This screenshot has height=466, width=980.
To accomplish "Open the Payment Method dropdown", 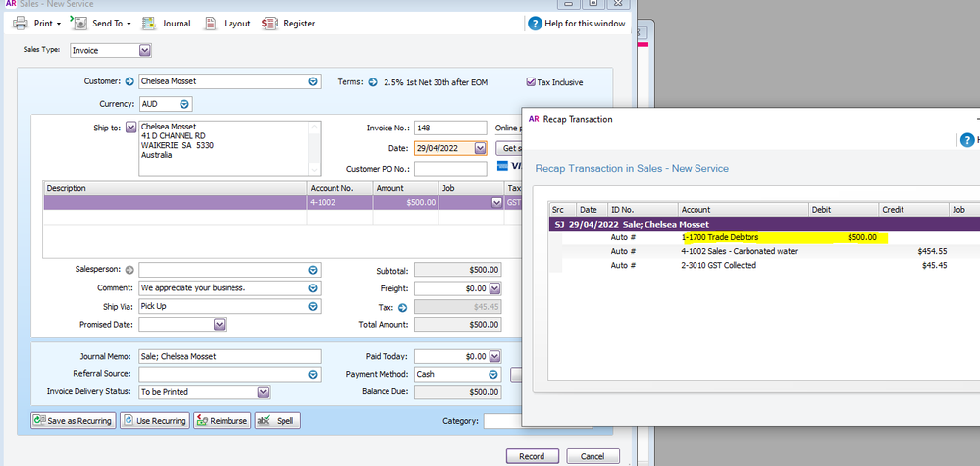I will coord(493,374).
